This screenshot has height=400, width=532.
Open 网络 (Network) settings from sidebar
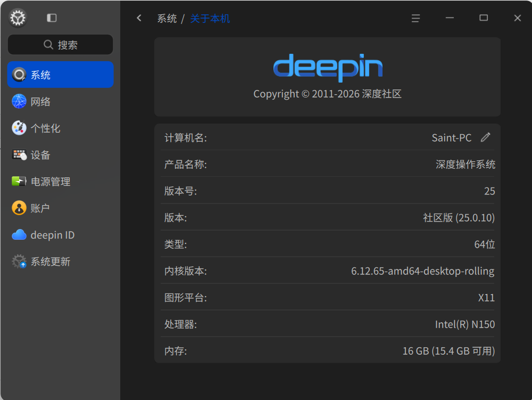point(18,101)
